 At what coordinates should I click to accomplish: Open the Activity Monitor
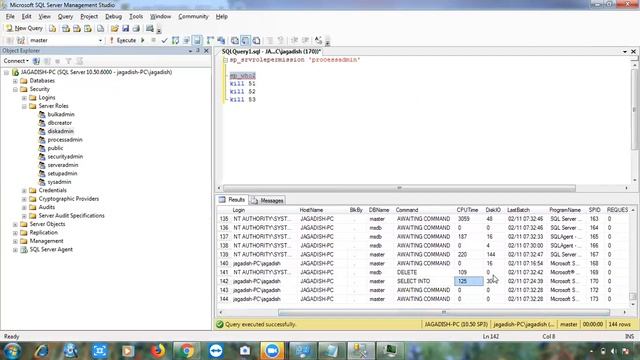(x=150, y=28)
